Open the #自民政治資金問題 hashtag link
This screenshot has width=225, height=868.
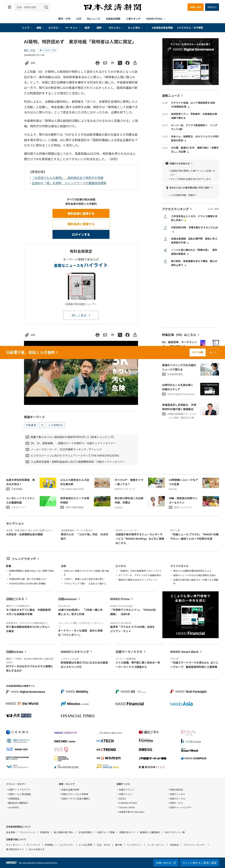click(x=162, y=28)
